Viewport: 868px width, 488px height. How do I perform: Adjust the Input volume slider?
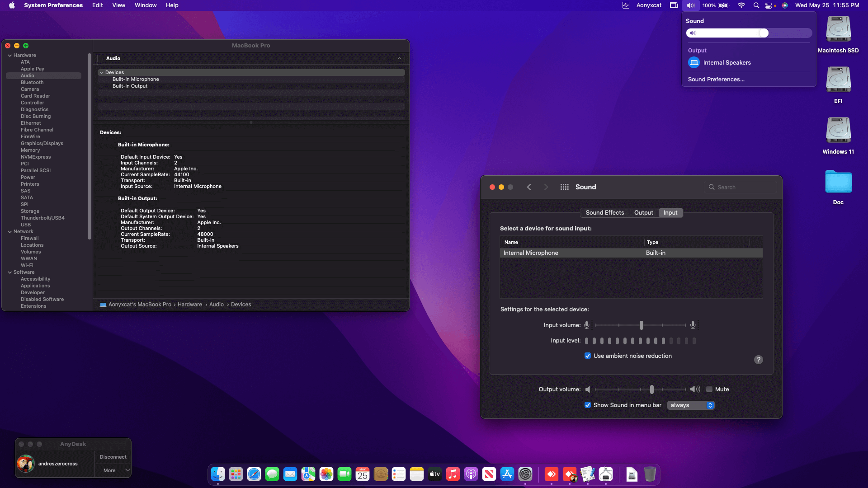pos(641,325)
